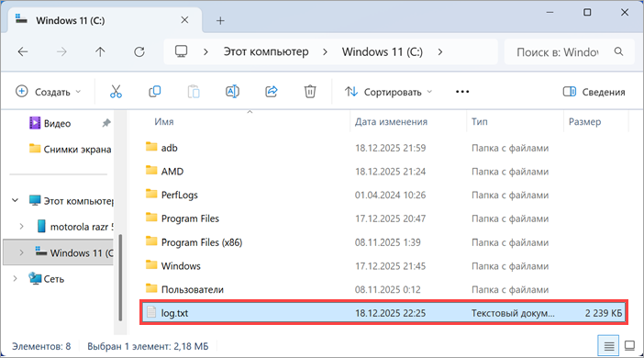Open the Сортировать dropdown
The image size is (644, 358).
[389, 92]
